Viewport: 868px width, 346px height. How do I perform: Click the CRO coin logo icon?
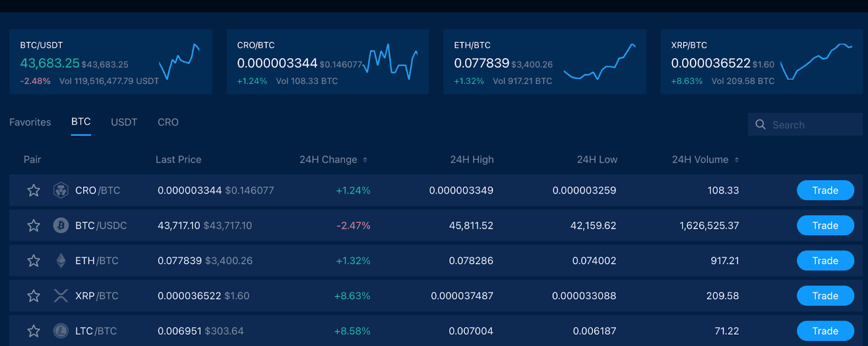click(61, 190)
